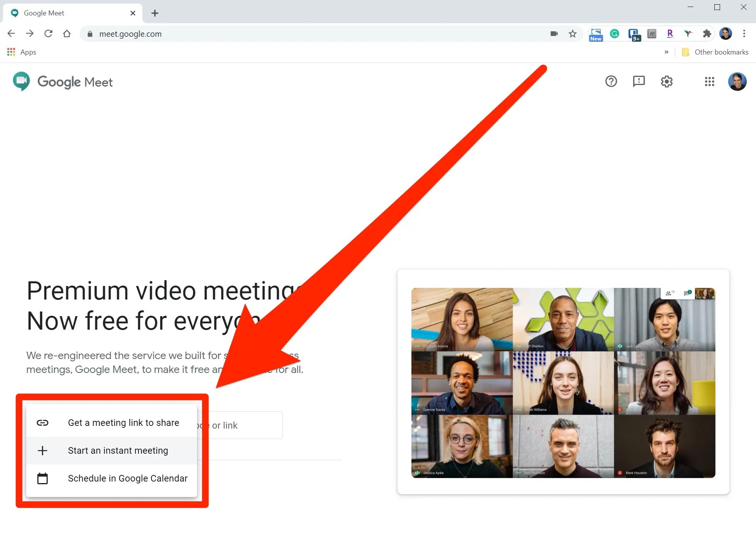The image size is (756, 548).
Task: Click the meeting participants preview image
Action: pos(563,382)
